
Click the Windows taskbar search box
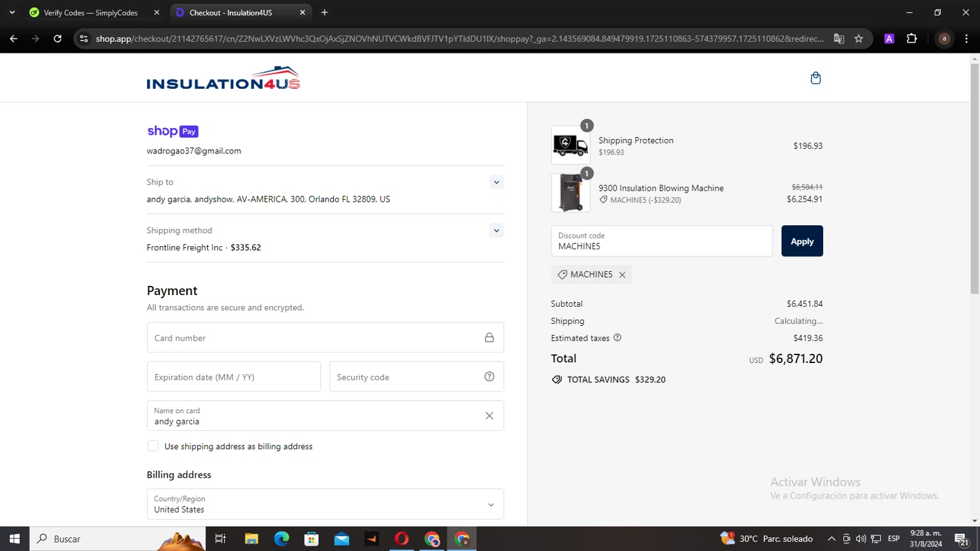tap(118, 539)
